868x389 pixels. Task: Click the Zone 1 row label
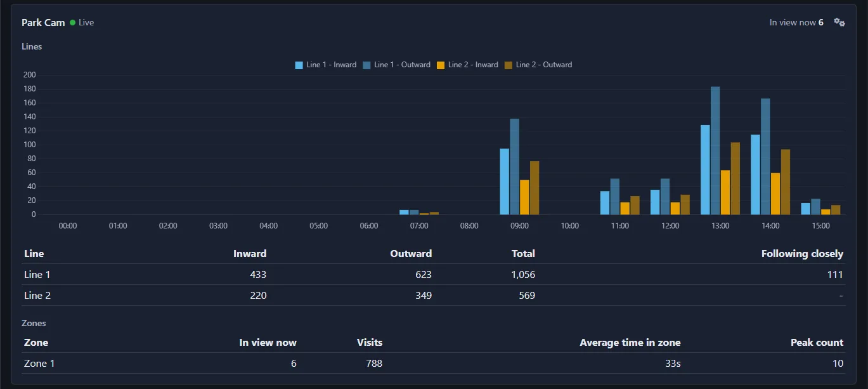[x=39, y=364]
